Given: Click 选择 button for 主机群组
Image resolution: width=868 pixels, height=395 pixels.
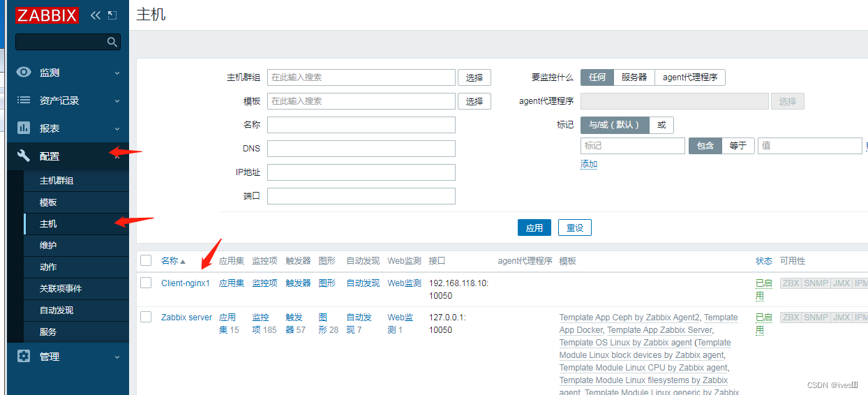Looking at the screenshot, I should pos(474,77).
